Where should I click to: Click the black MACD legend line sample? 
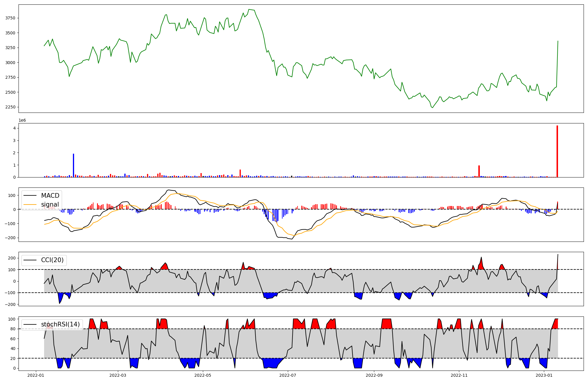point(30,196)
